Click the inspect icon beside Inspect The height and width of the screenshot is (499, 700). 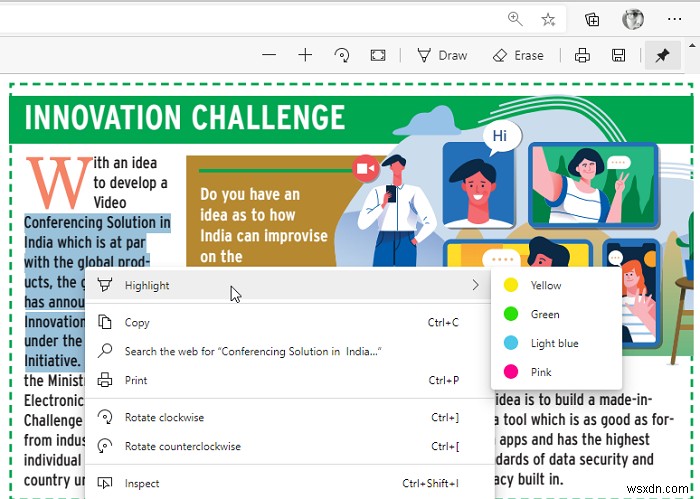(x=105, y=483)
